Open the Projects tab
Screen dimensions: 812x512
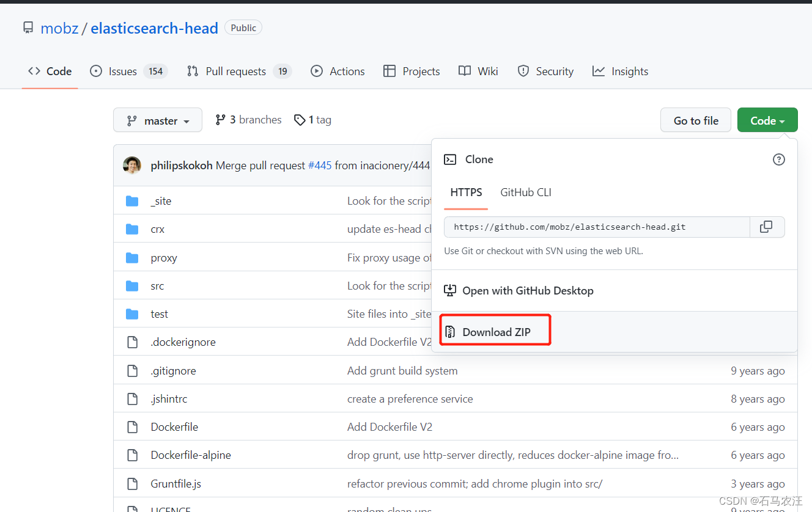point(412,71)
